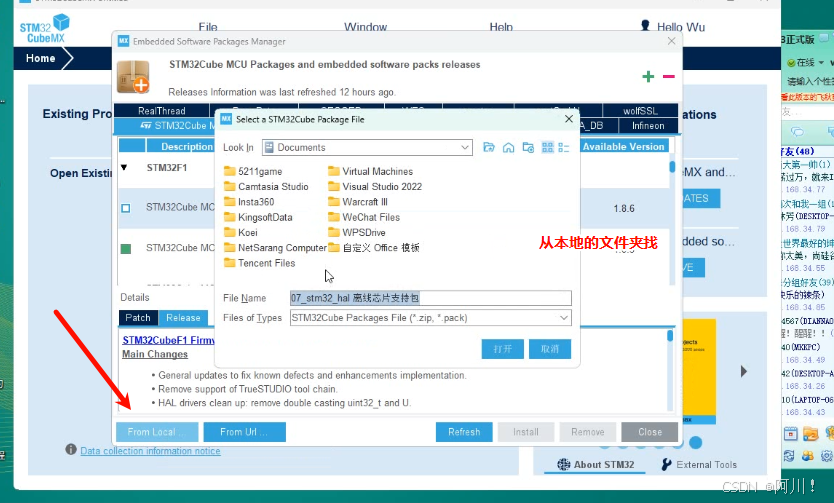Create a new folder icon in file dialog
This screenshot has width=834, height=503.
[528, 147]
